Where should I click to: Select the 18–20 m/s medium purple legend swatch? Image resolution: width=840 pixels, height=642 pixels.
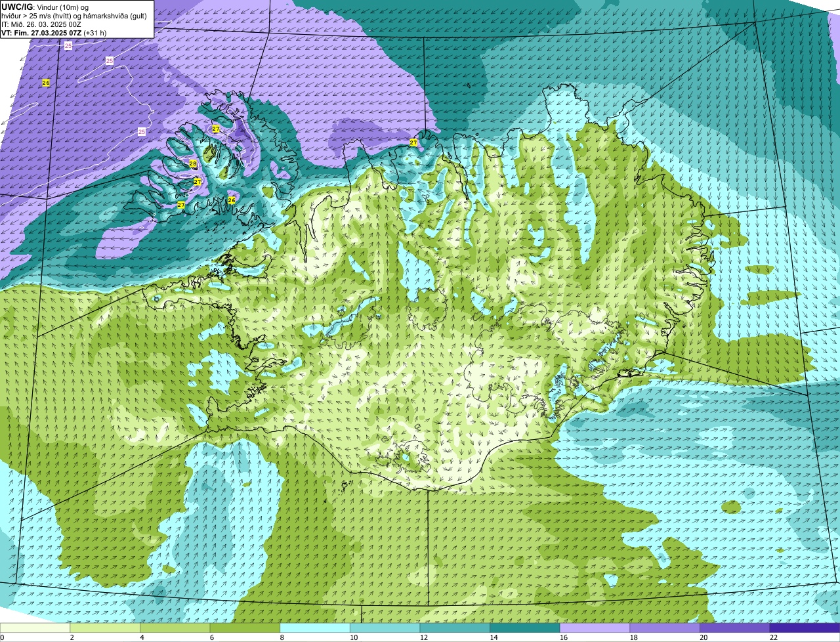pyautogui.click(x=664, y=628)
